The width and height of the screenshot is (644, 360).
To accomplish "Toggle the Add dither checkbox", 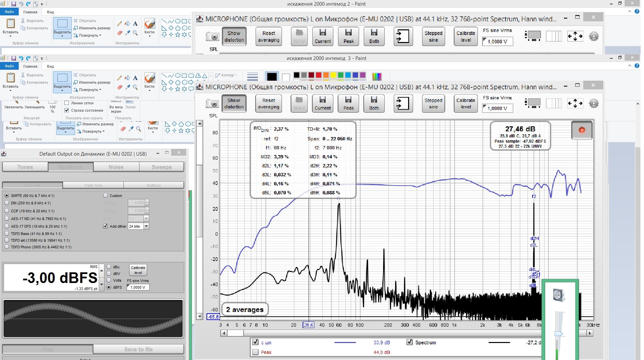I will pyautogui.click(x=106, y=226).
